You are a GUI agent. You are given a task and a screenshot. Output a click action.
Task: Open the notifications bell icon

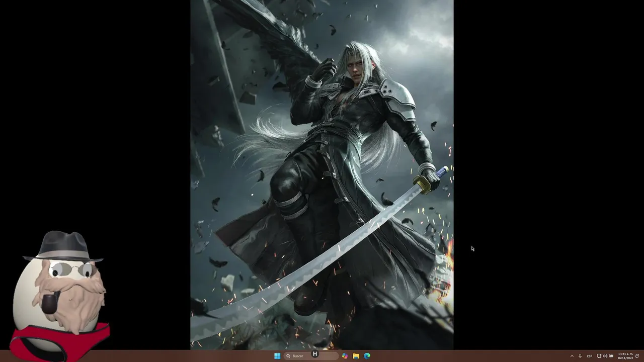[x=637, y=356]
